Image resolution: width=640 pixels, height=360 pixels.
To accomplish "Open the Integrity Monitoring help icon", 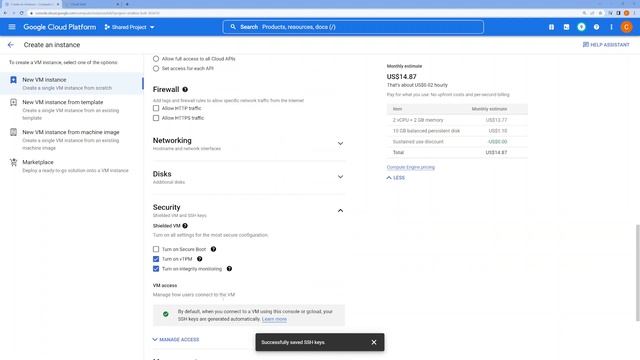I will (x=229, y=269).
